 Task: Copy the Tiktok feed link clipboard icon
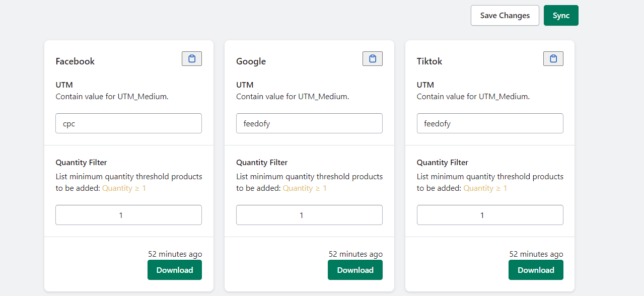pyautogui.click(x=553, y=59)
